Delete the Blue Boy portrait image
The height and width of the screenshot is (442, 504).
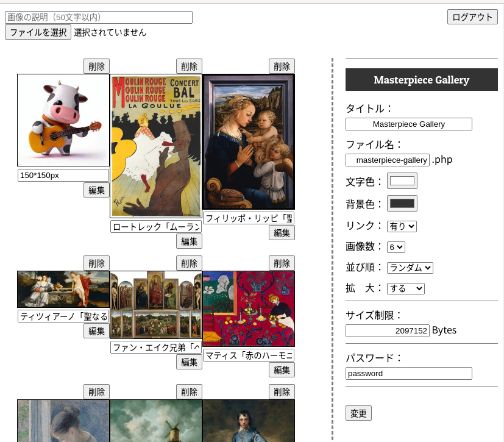click(282, 392)
